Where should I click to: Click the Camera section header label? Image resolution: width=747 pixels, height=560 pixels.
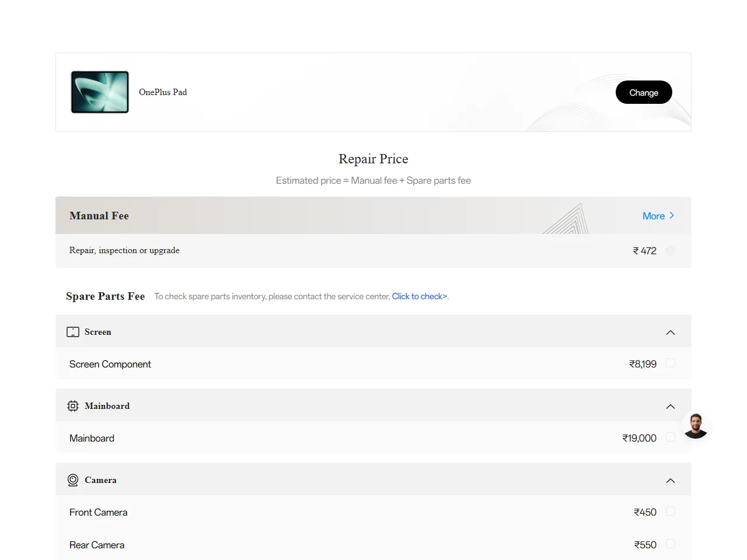pos(100,480)
